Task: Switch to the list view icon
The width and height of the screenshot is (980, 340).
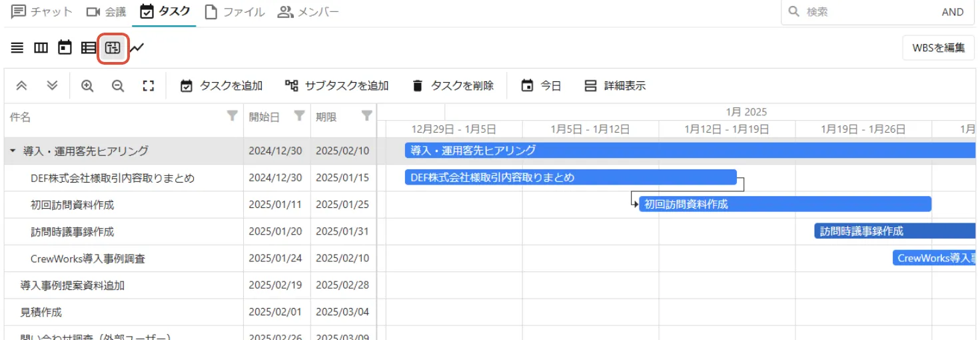Action: [17, 48]
